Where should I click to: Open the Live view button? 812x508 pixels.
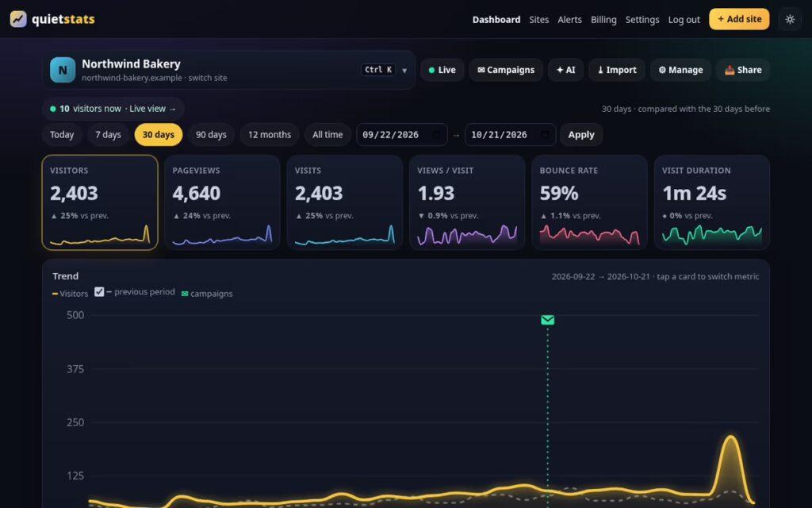(442, 70)
